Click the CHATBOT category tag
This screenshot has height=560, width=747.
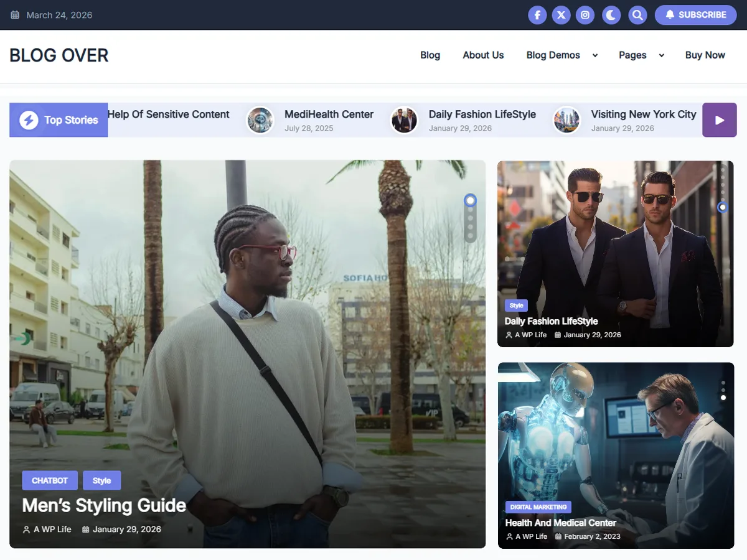tap(50, 480)
